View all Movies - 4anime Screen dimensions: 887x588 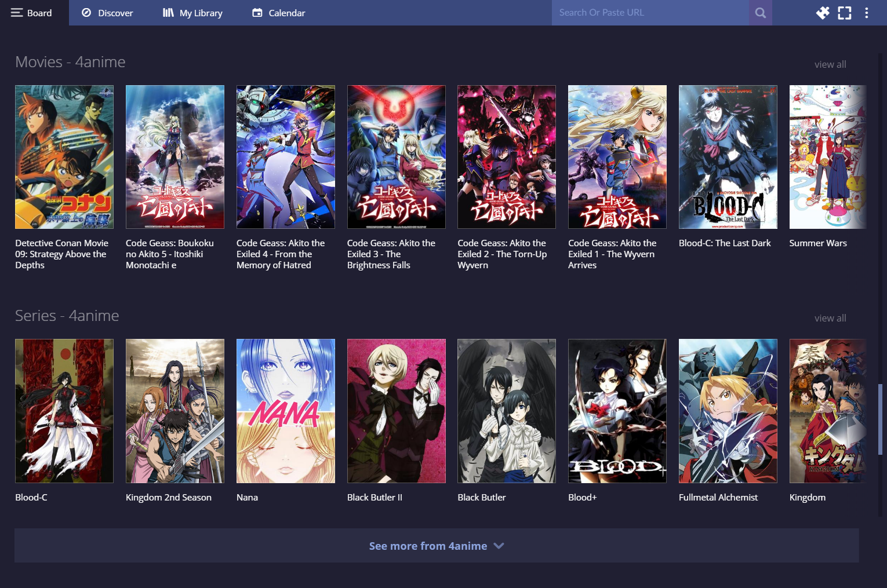click(x=830, y=64)
